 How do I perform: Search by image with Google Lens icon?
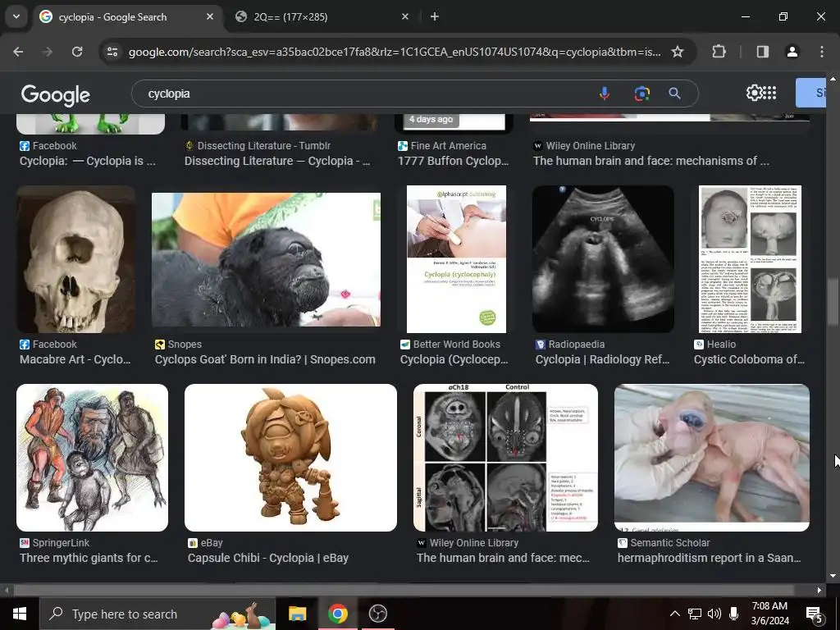click(x=641, y=94)
